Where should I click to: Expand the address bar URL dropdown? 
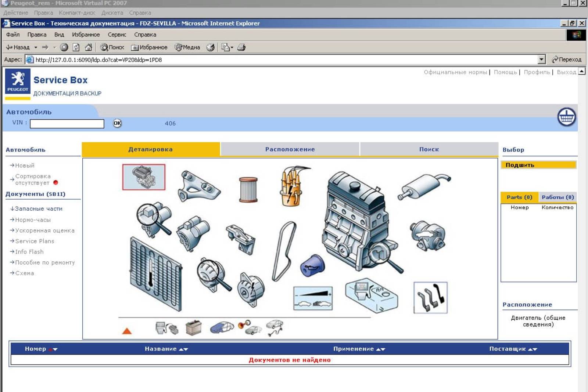[541, 59]
